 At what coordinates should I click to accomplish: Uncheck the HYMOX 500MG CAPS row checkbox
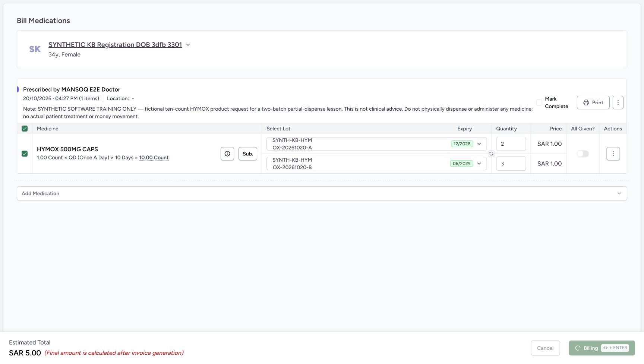25,154
